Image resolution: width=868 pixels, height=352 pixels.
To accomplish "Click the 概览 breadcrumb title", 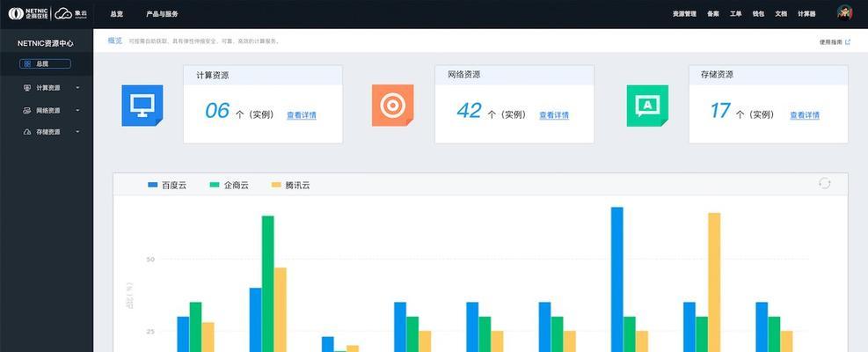I will coord(115,40).
